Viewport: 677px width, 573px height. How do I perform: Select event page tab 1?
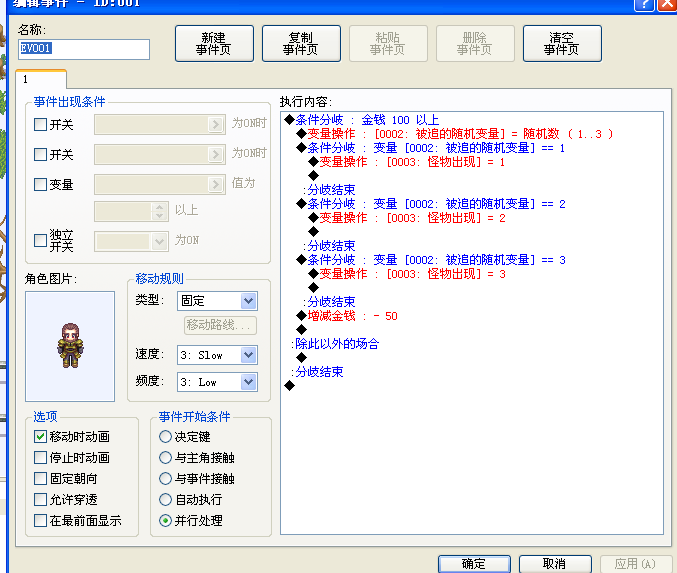[x=41, y=79]
